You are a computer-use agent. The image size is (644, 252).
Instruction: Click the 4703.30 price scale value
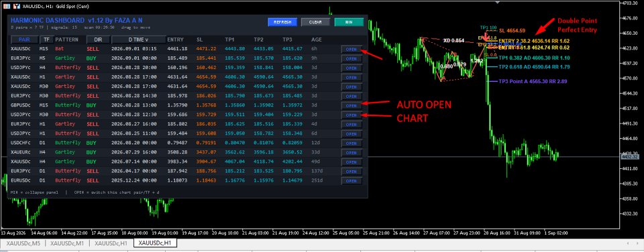point(630,3)
